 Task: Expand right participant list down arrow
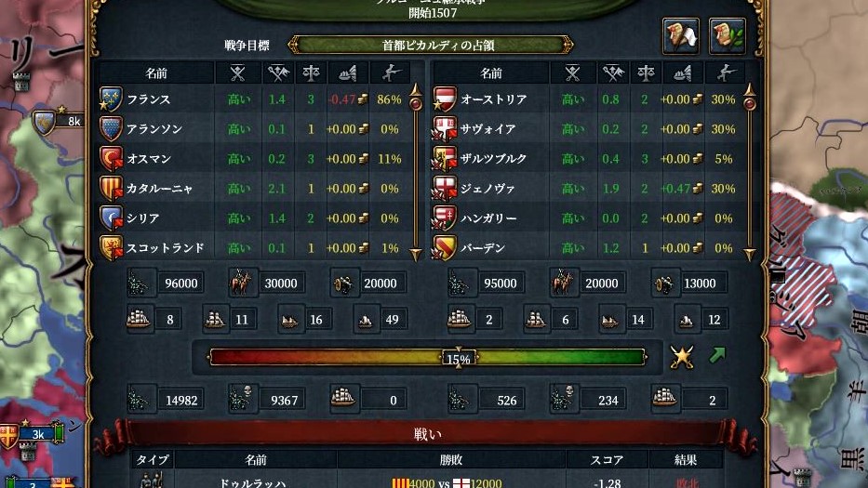click(750, 255)
